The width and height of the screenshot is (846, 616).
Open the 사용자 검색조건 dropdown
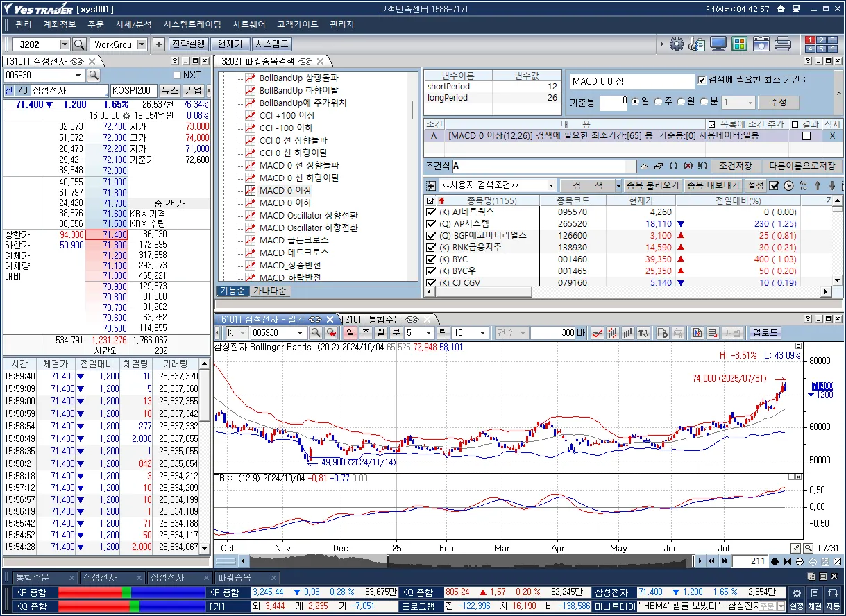coord(552,186)
